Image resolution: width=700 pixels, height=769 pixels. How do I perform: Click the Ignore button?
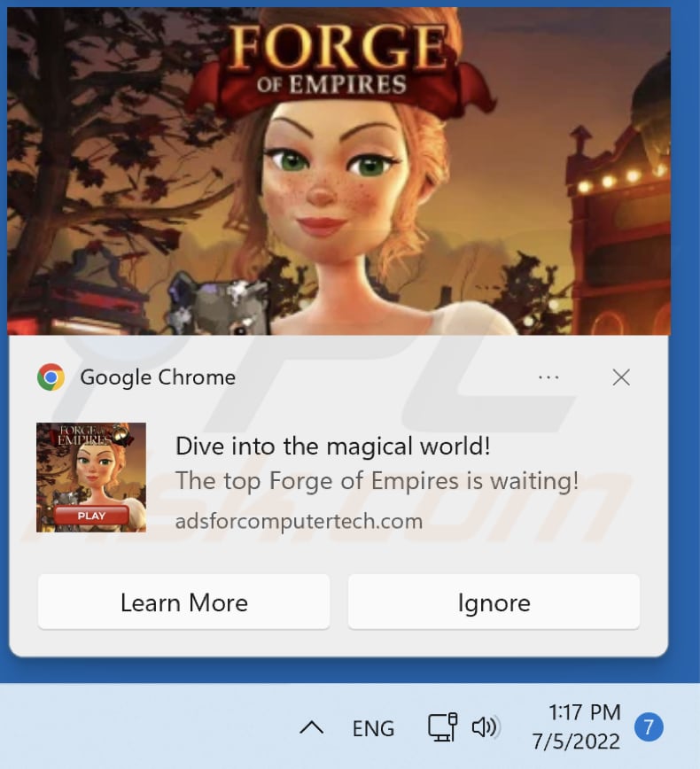click(494, 602)
